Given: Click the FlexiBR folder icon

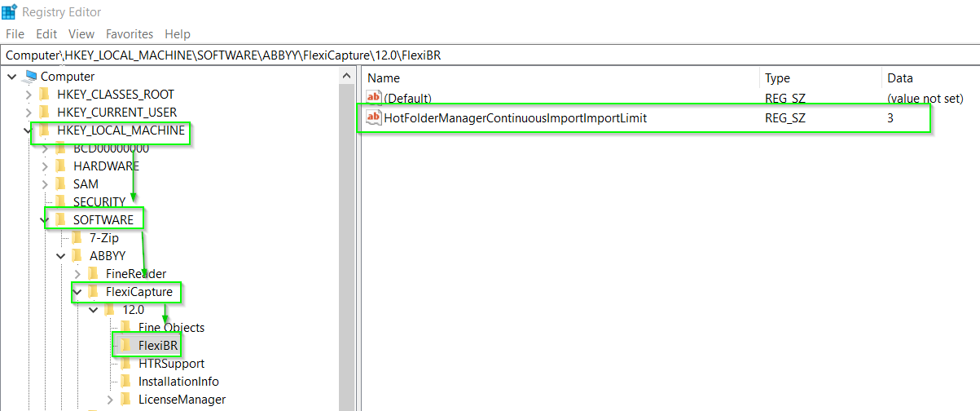Looking at the screenshot, I should [x=125, y=346].
